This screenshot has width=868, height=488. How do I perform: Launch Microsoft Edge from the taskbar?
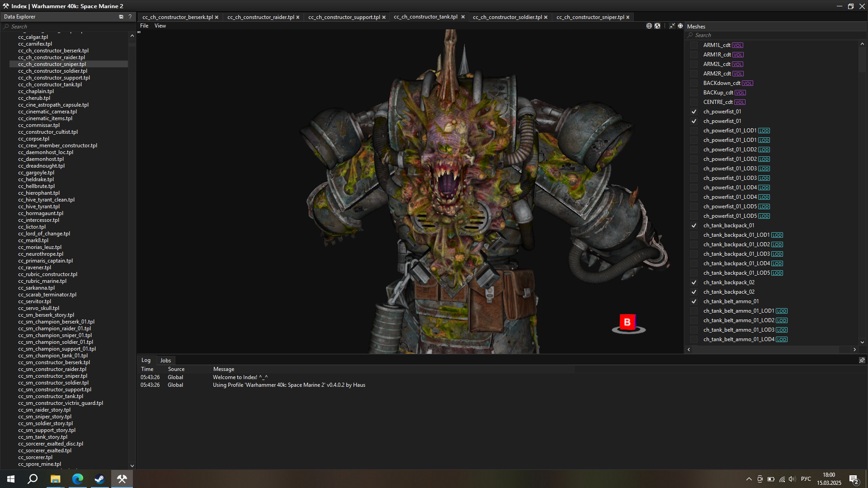point(77,479)
